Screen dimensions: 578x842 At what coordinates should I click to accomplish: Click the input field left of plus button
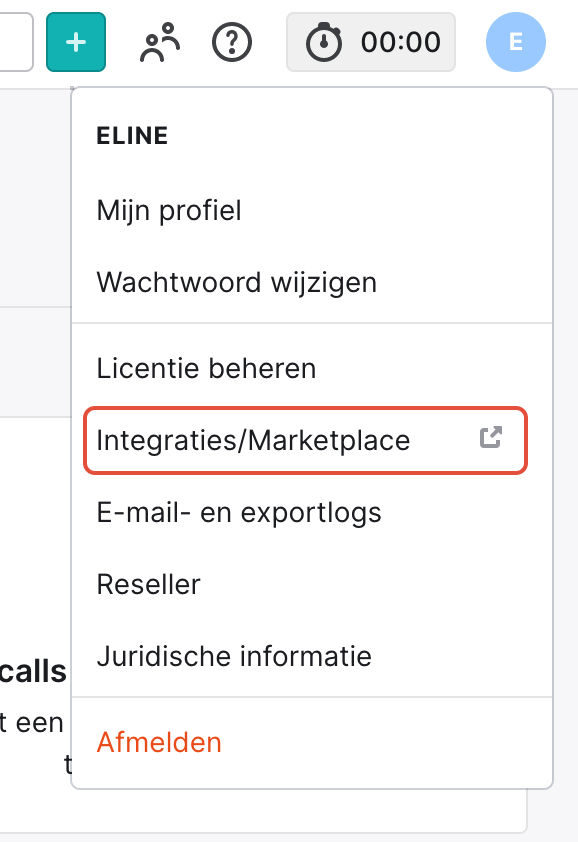pyautogui.click(x=16, y=42)
